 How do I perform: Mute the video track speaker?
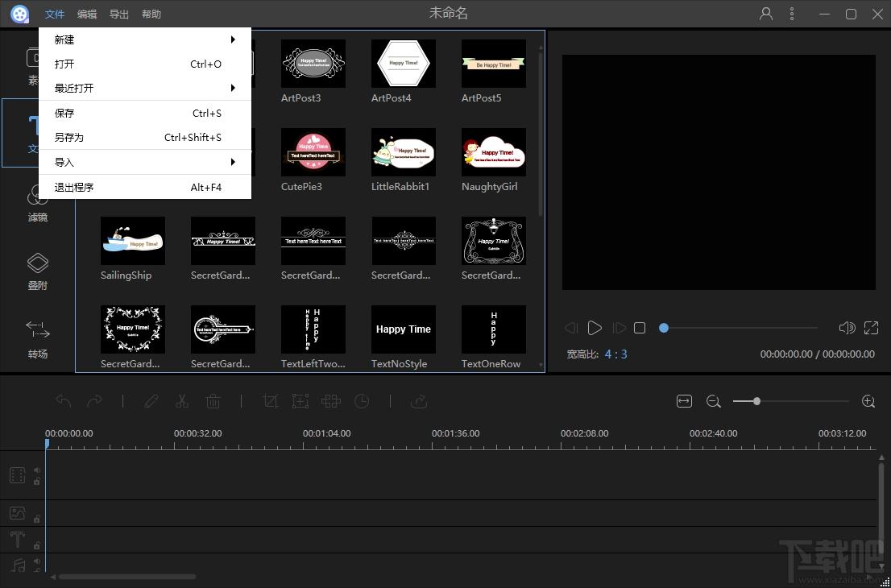37,470
